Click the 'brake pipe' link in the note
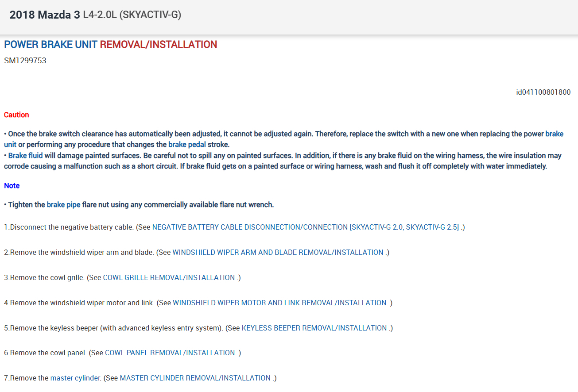Screen dimensions: 578x392 (63, 204)
